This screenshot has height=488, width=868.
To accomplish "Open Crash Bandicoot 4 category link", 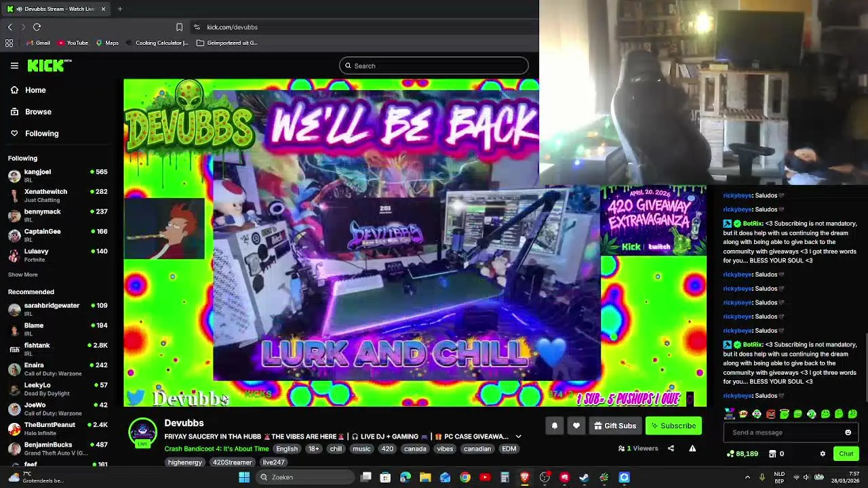I will 216,449.
